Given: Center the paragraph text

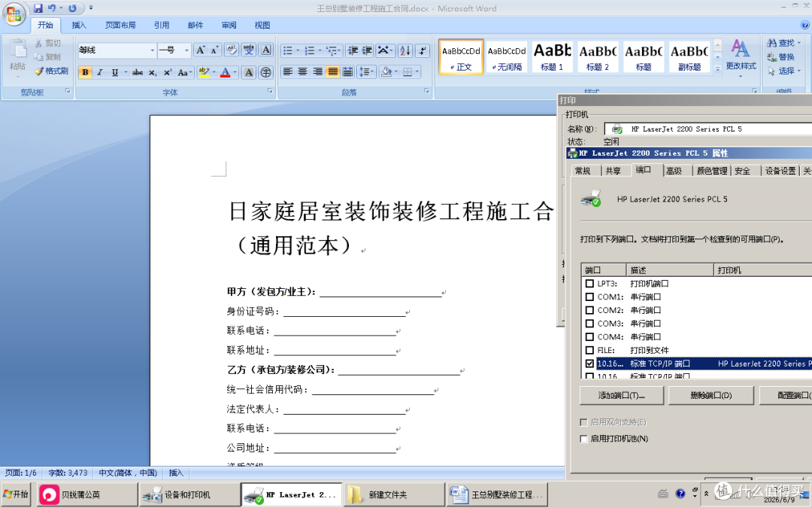Looking at the screenshot, I should (x=302, y=72).
